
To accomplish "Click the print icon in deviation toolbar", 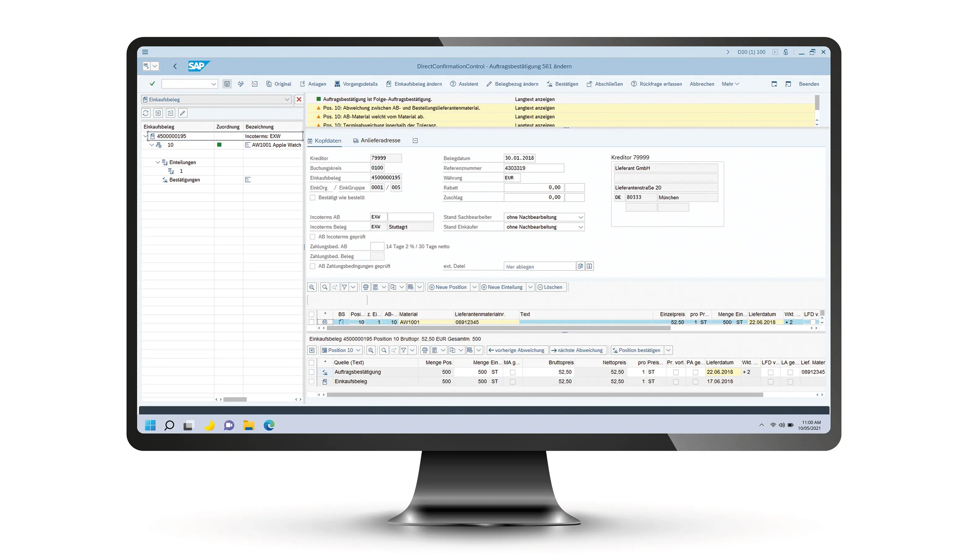I will point(425,350).
